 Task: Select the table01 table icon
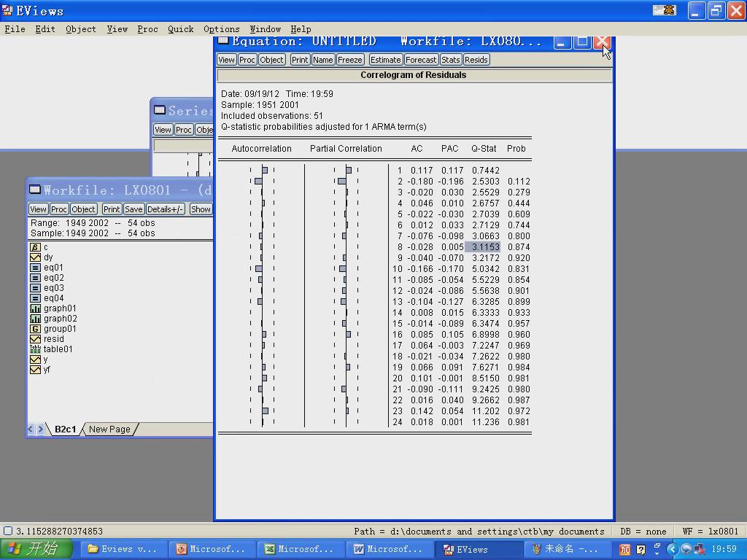(x=35, y=349)
